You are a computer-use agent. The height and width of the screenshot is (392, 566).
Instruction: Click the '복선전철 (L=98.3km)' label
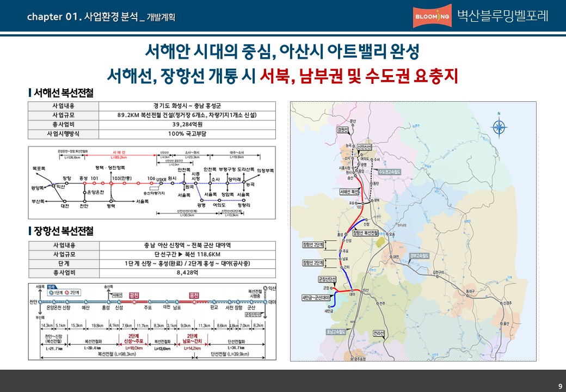pyautogui.click(x=117, y=354)
